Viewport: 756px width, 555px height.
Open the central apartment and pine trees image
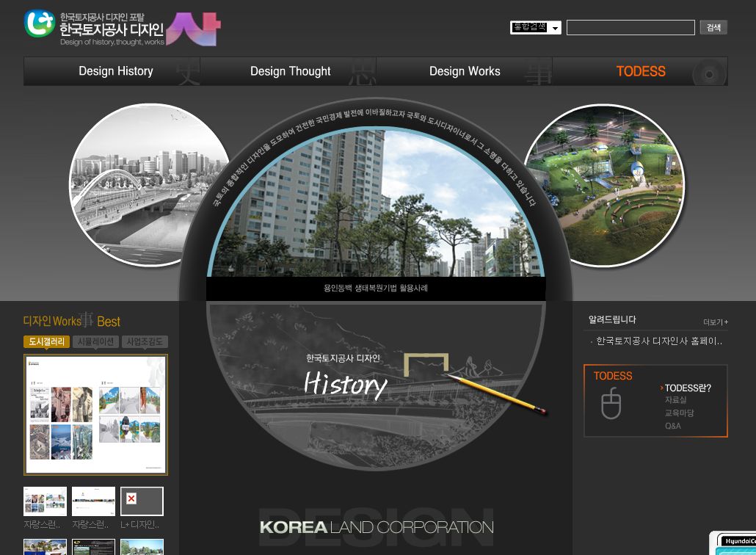[376, 203]
